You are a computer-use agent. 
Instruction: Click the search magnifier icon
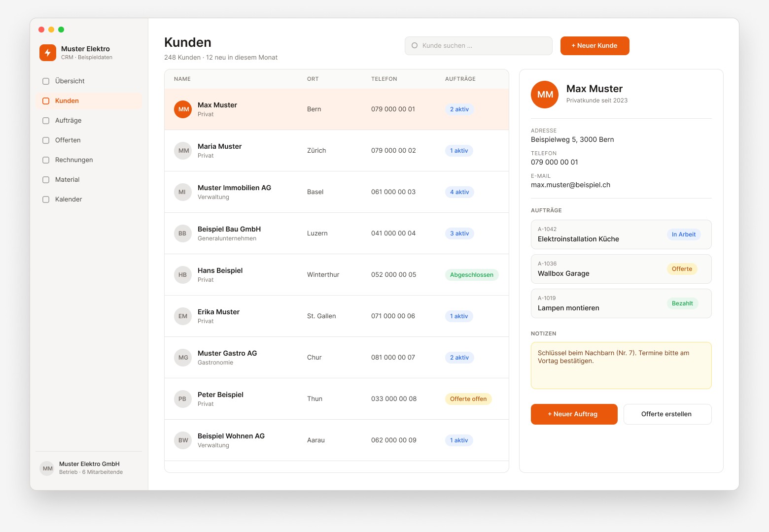pyautogui.click(x=415, y=45)
